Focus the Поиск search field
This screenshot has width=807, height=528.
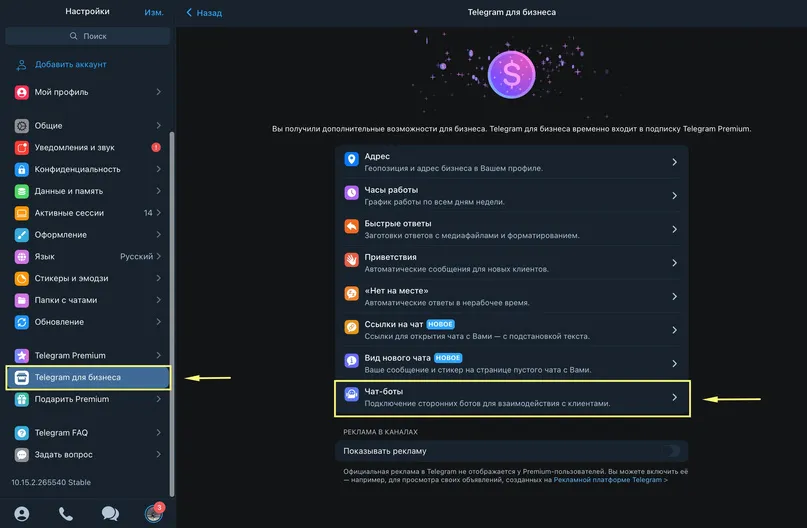tap(87, 36)
